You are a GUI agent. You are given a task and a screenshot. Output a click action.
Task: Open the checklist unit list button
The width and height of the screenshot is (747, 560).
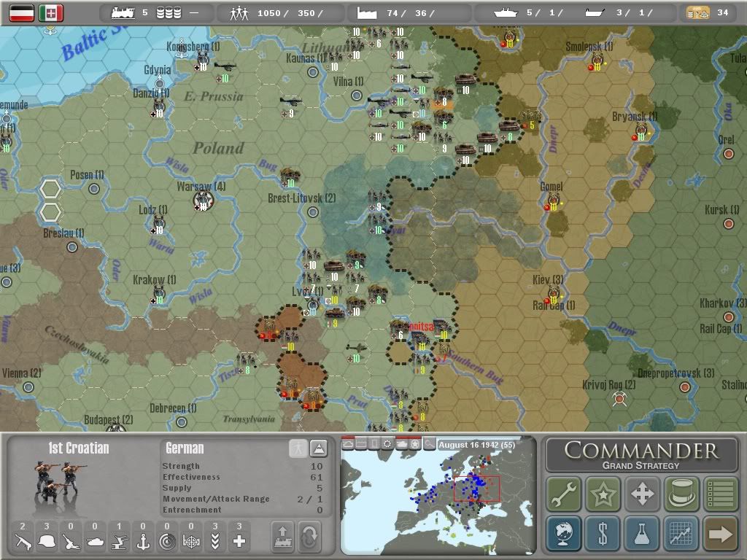(x=721, y=494)
